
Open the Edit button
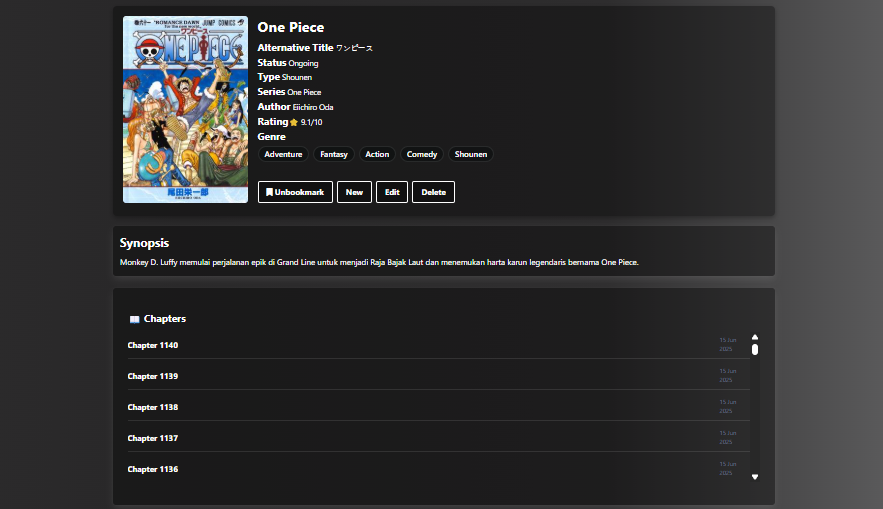click(392, 192)
